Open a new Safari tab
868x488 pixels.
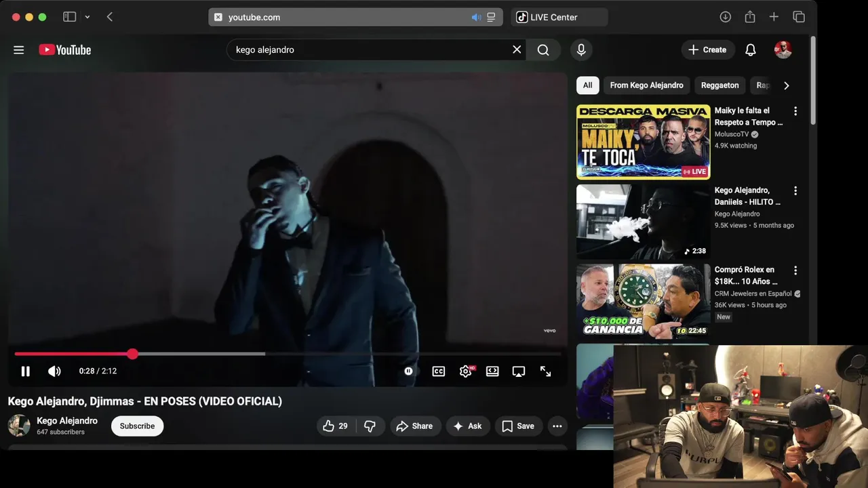pos(774,17)
